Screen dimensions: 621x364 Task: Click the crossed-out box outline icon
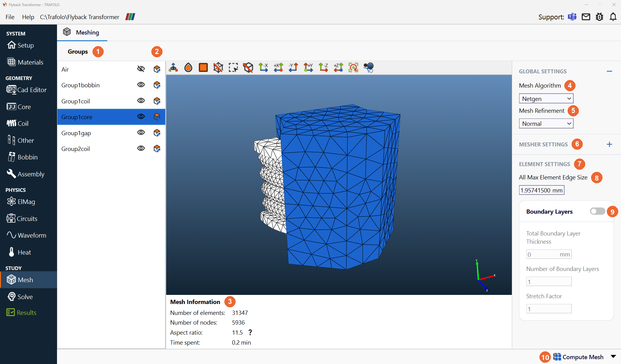click(x=248, y=67)
